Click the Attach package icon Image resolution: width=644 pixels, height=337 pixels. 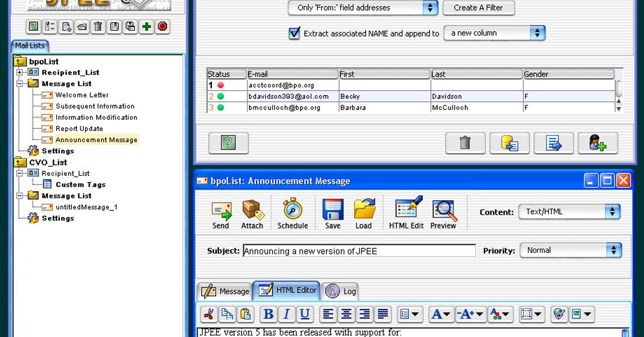click(x=252, y=214)
